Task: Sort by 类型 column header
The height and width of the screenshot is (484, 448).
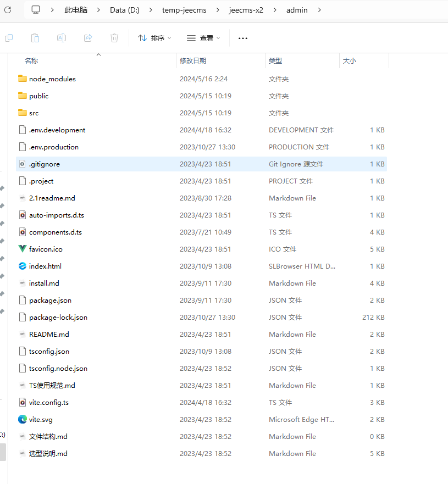Action: pos(275,61)
